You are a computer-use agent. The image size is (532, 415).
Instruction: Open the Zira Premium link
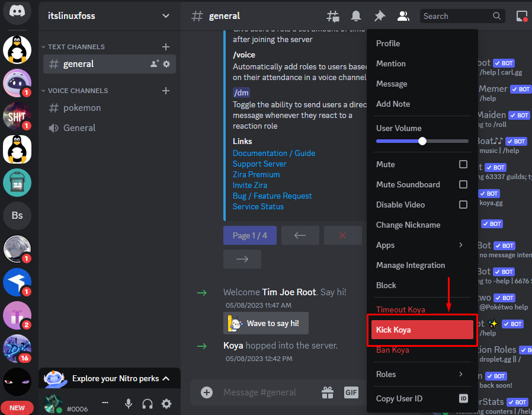256,174
